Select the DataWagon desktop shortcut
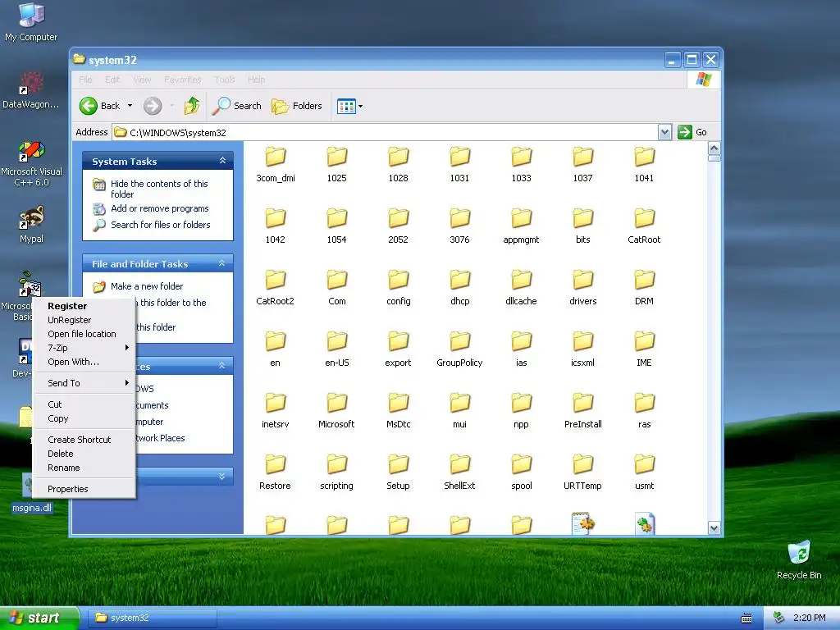Screen dimensions: 840x630 tap(31, 90)
